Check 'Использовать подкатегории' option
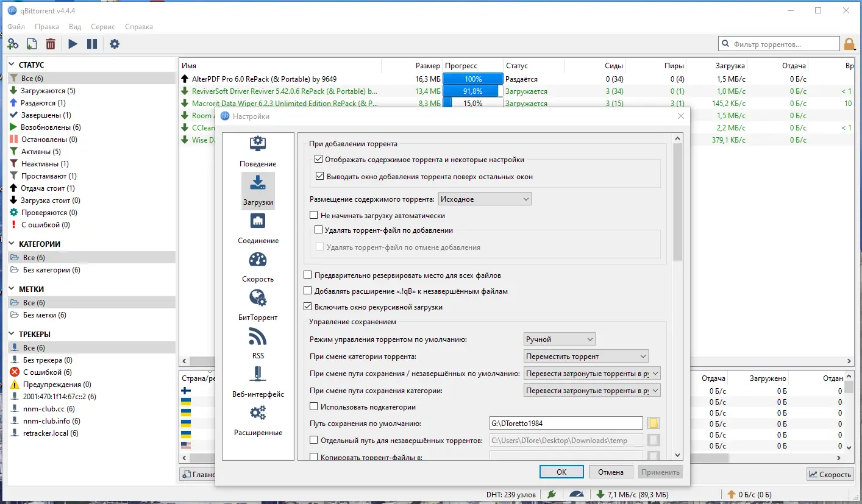Image resolution: width=862 pixels, height=504 pixels. pyautogui.click(x=314, y=406)
